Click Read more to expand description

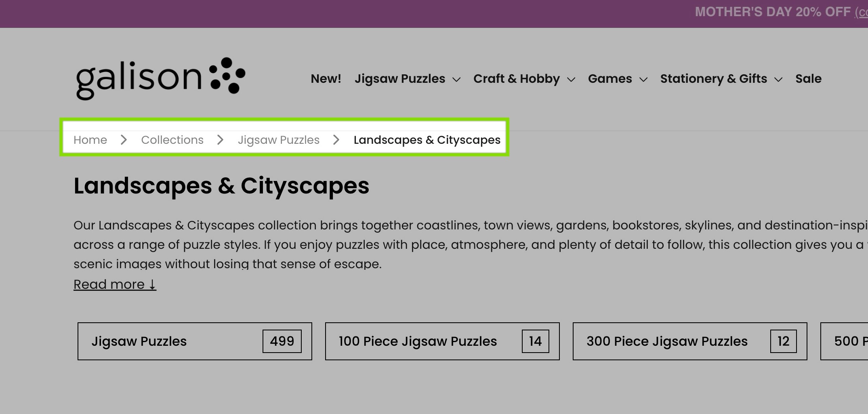tap(115, 284)
